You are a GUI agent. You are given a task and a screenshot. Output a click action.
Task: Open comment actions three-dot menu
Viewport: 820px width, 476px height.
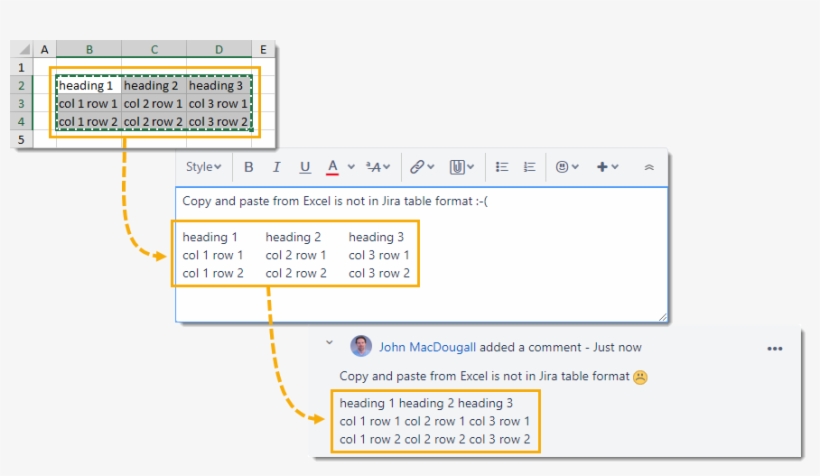775,349
